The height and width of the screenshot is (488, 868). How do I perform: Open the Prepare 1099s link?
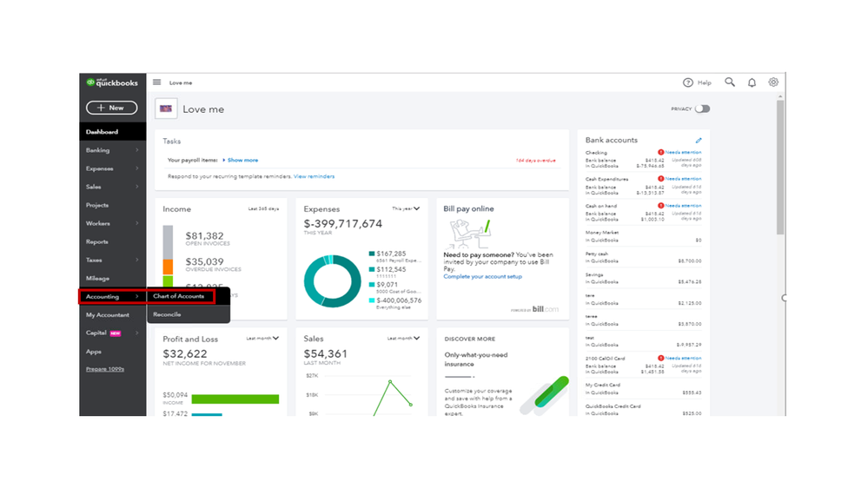[104, 369]
